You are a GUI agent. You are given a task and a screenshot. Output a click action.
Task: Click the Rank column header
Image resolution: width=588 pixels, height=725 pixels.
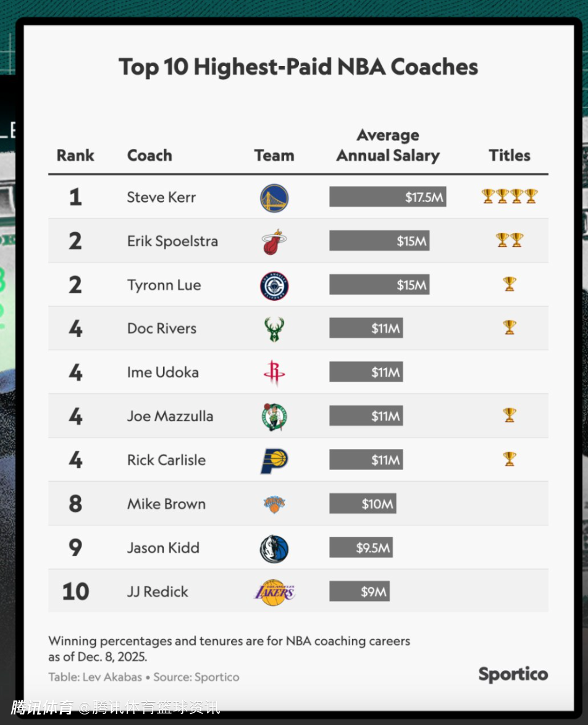[x=75, y=156]
